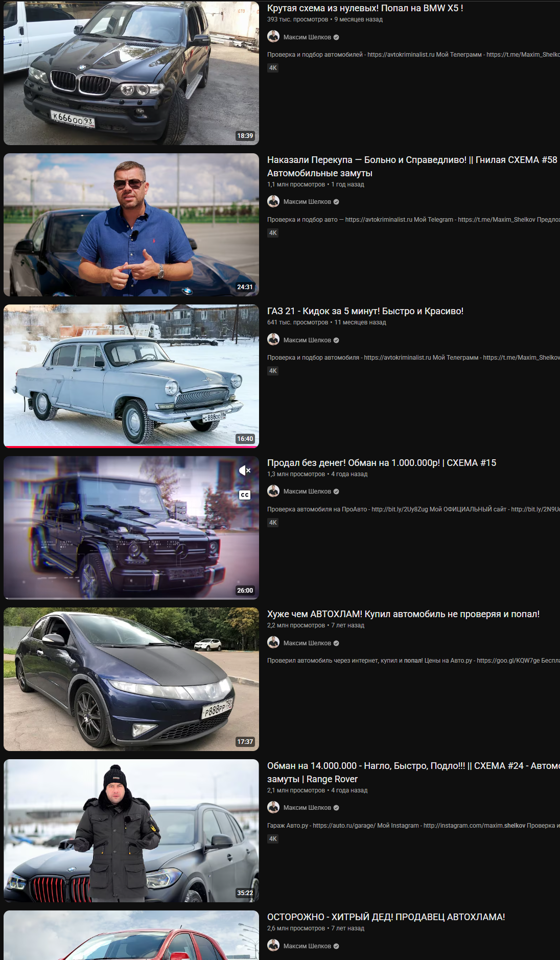Click the 4K badge under ГАЗ 21 video
The height and width of the screenshot is (960, 560).
[273, 371]
